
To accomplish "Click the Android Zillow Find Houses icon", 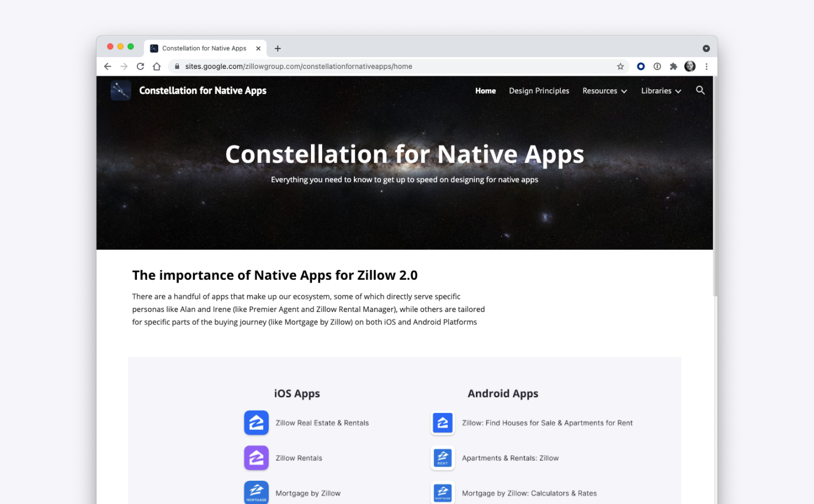I will (x=443, y=423).
